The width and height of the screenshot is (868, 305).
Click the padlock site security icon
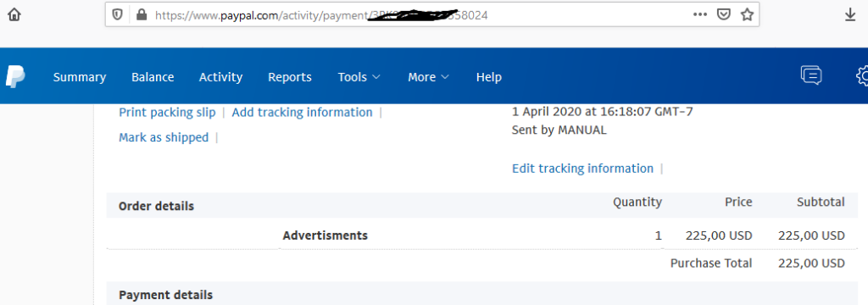(142, 15)
